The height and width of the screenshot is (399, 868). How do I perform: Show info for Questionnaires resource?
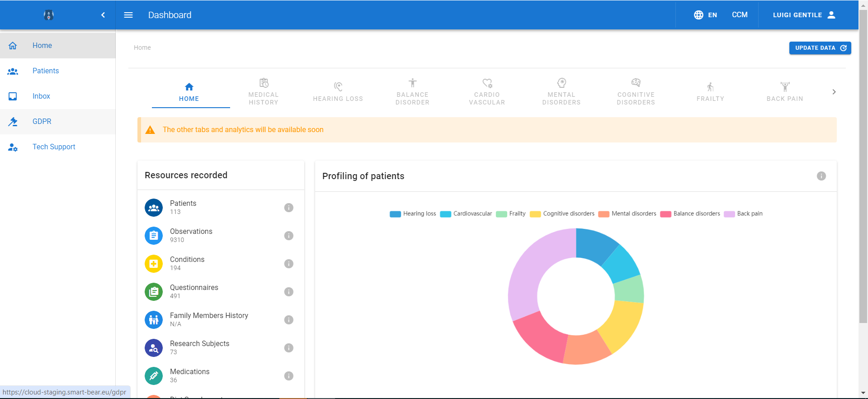289,292
